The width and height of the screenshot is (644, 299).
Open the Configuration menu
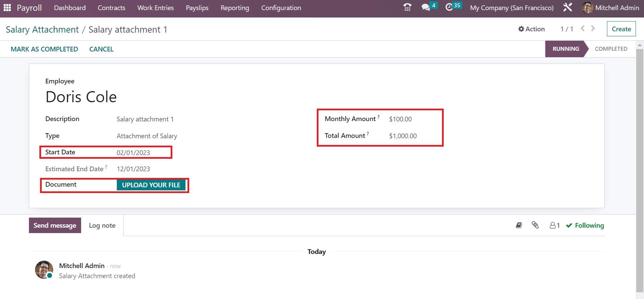(x=281, y=8)
